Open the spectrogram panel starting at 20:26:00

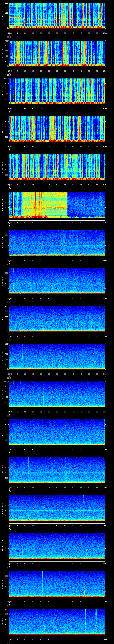pos(57,470)
